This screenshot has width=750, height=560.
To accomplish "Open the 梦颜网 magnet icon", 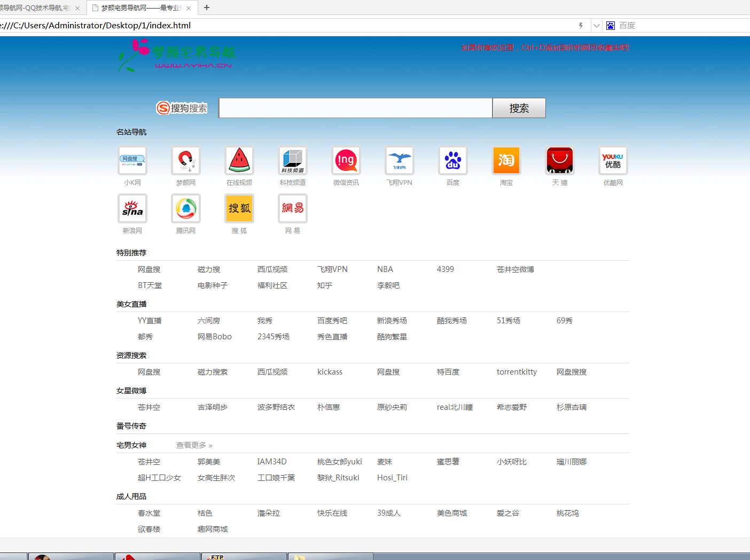I will [186, 160].
